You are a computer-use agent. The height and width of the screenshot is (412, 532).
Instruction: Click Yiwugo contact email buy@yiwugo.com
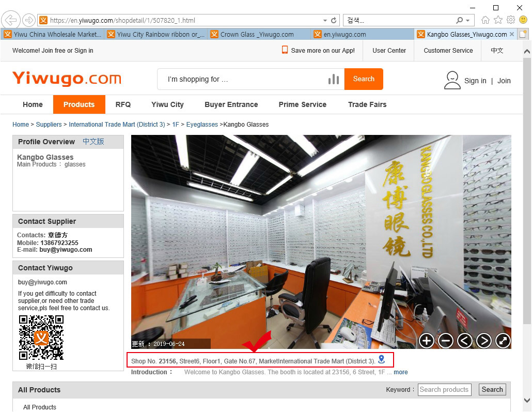(x=42, y=282)
